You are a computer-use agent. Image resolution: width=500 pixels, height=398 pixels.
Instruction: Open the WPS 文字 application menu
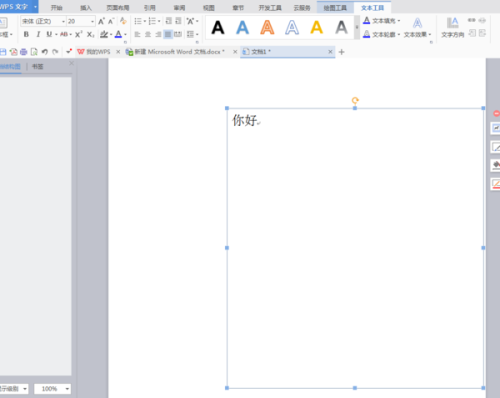point(18,7)
